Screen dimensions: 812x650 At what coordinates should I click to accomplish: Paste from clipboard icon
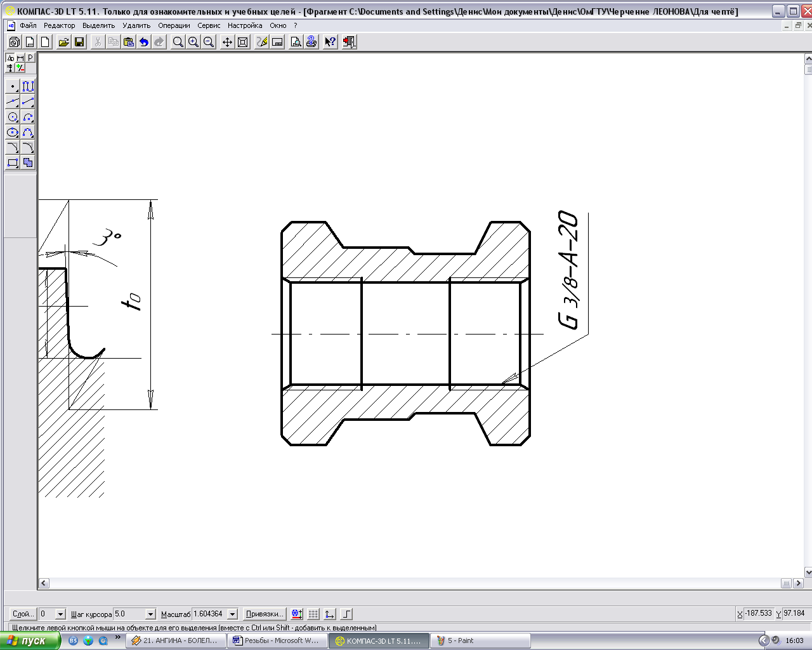128,42
